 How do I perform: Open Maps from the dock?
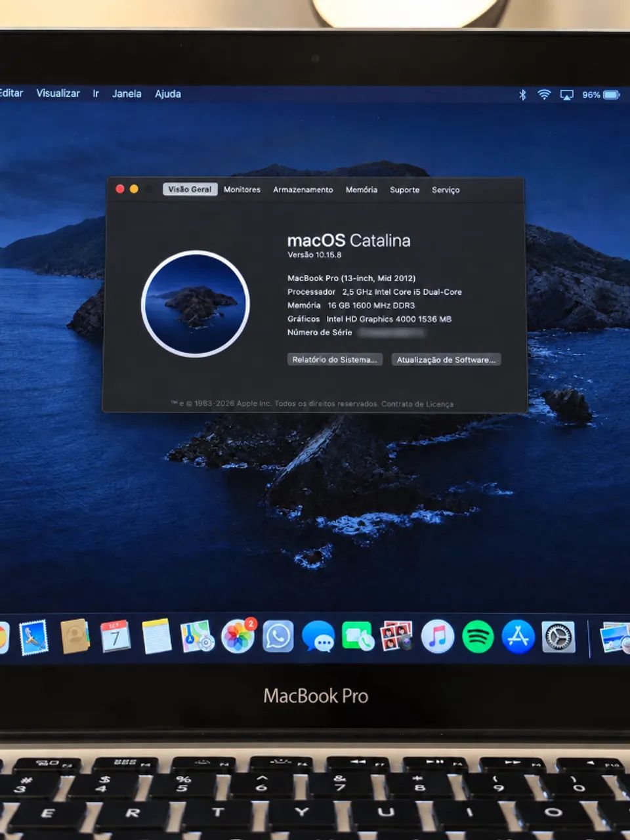click(x=197, y=637)
